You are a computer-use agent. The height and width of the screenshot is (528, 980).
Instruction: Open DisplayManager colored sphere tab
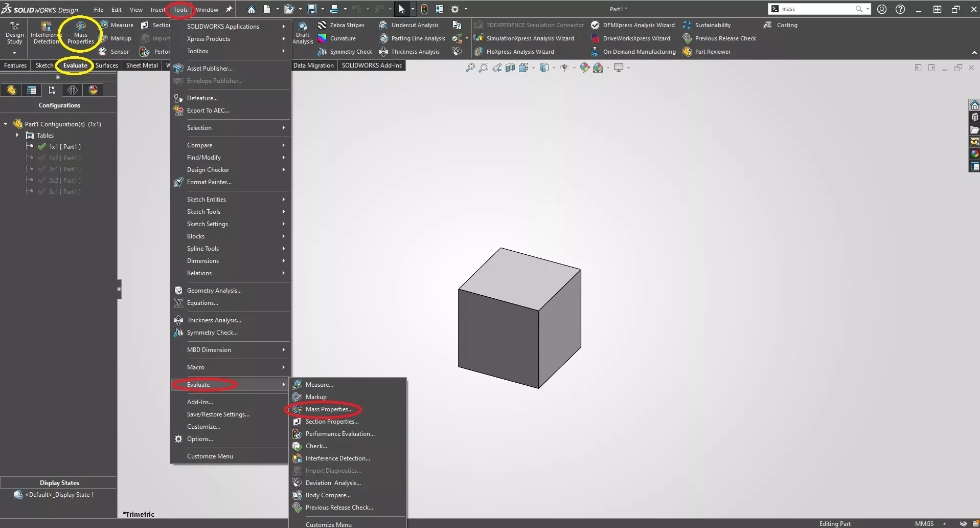coord(93,90)
